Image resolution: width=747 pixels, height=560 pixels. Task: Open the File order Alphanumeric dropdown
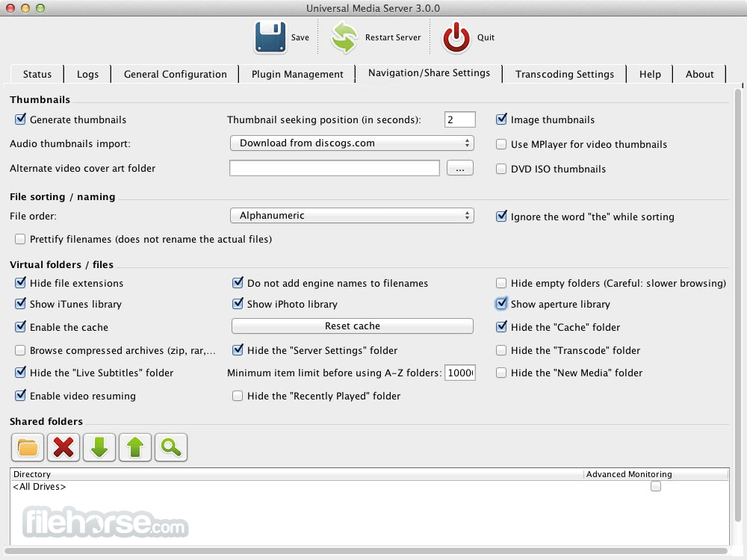(352, 215)
